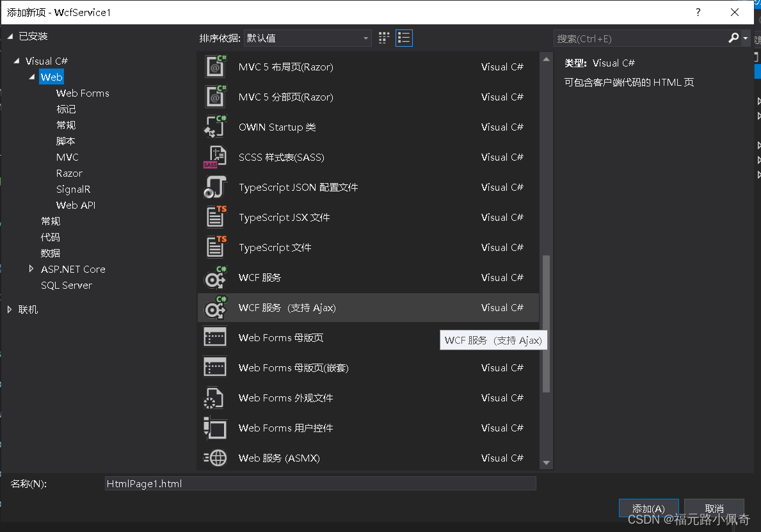This screenshot has height=532, width=761.
Task: Open the 排序依据 默认值 dropdown
Action: point(307,38)
